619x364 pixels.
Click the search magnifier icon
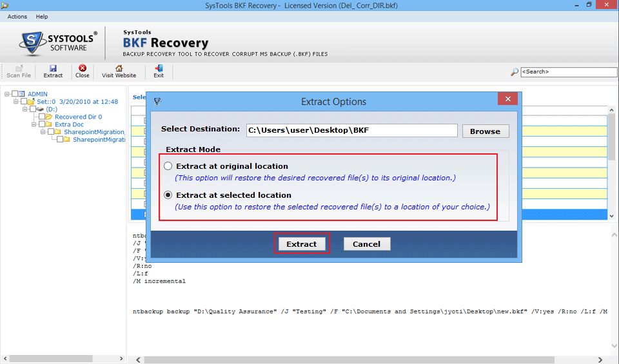[515, 72]
